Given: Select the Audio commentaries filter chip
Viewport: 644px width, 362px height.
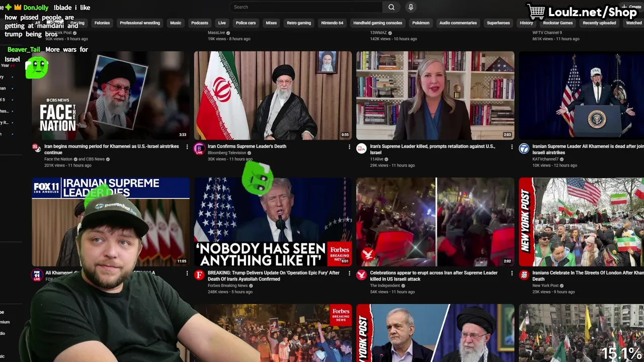Looking at the screenshot, I should [x=458, y=23].
